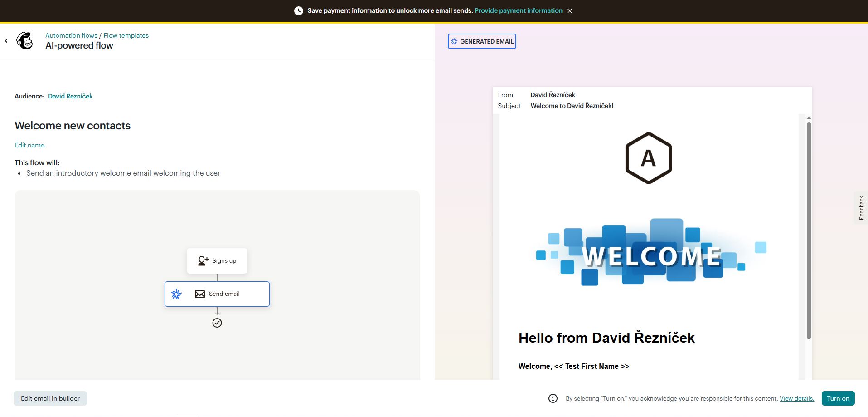868x417 pixels.
Task: Click the 'Welcome, << Test First Name >>' text
Action: coord(574,366)
